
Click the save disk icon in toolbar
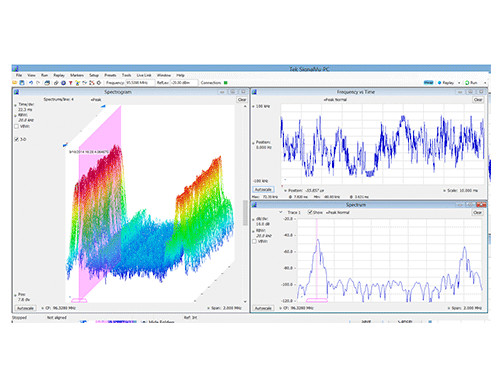(x=22, y=83)
